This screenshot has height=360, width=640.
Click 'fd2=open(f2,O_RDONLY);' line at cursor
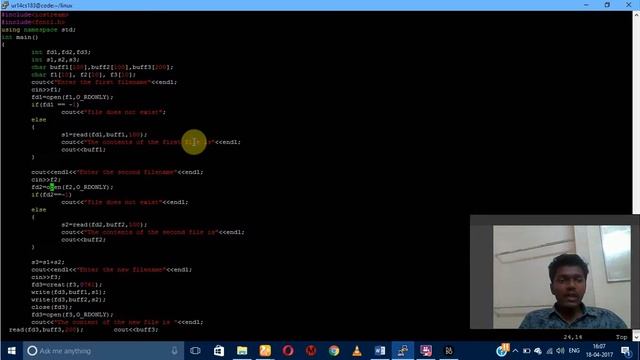pyautogui.click(x=72, y=187)
